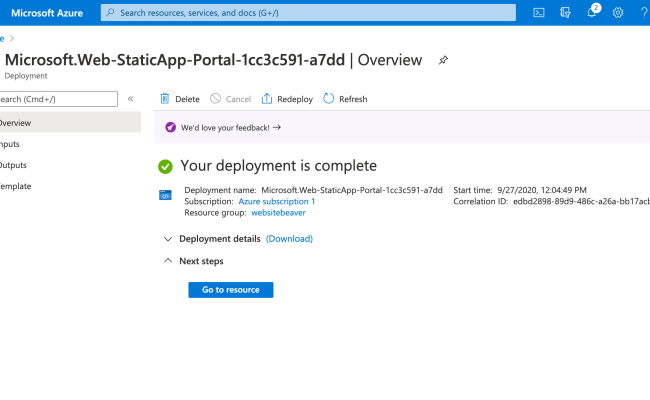This screenshot has width=650, height=400.
Task: Open Cloud Shell from the top bar
Action: [x=538, y=13]
